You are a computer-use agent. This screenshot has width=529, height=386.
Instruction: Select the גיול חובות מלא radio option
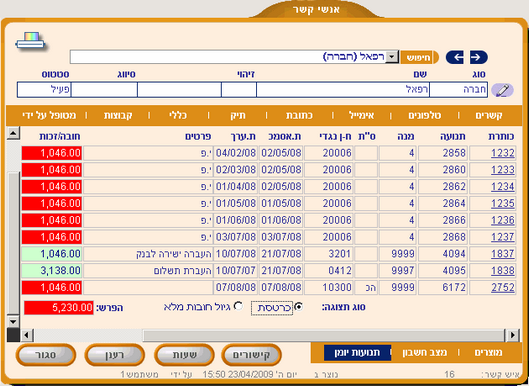(238, 306)
